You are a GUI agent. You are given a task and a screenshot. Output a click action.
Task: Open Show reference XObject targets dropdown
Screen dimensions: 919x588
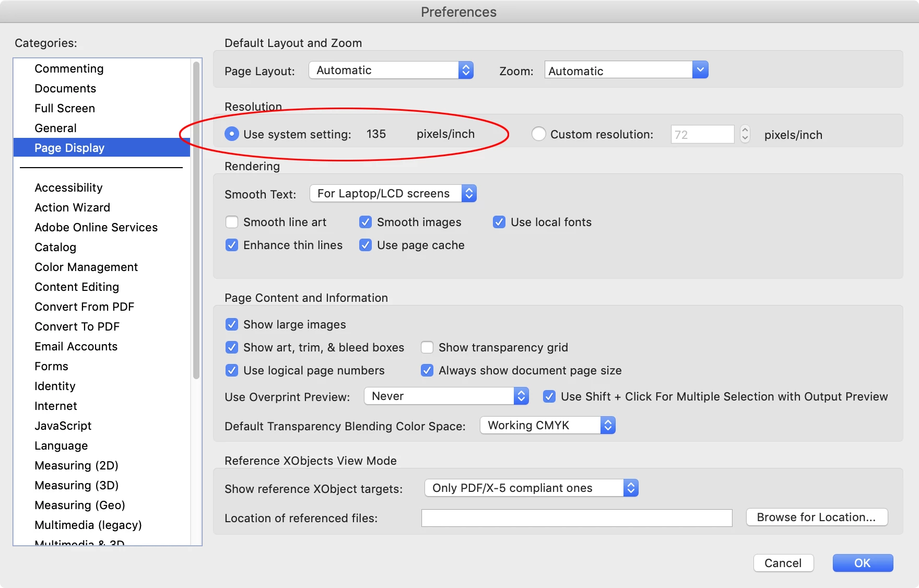532,488
